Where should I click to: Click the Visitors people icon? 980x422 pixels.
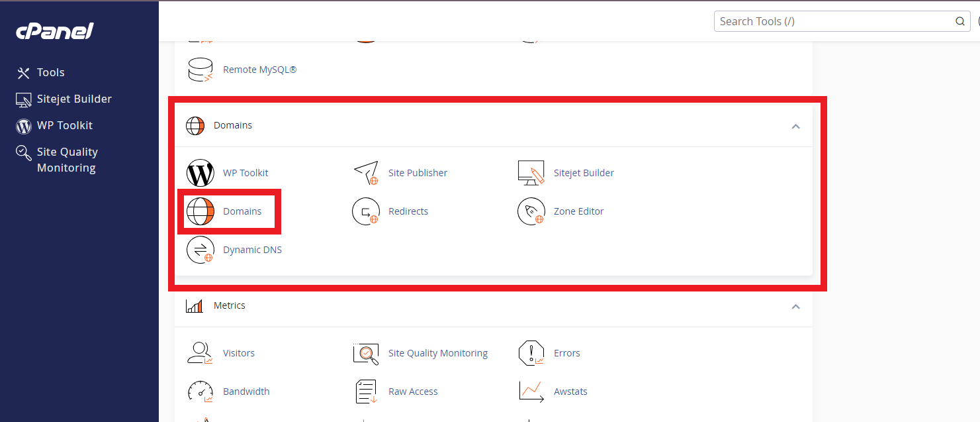tap(200, 353)
